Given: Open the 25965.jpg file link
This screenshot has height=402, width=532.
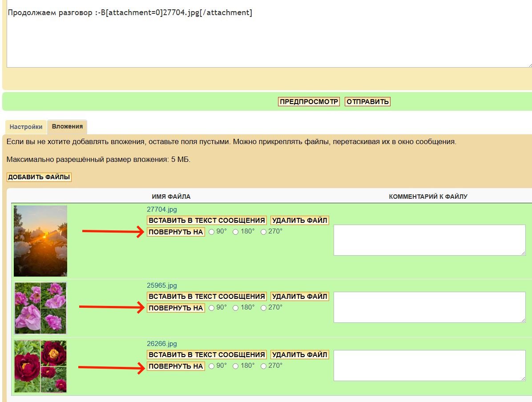Looking at the screenshot, I should [162, 285].
